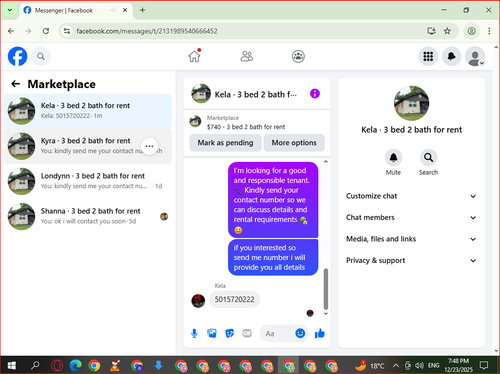
Task: Open the emoji picker smiley
Action: coord(300,333)
